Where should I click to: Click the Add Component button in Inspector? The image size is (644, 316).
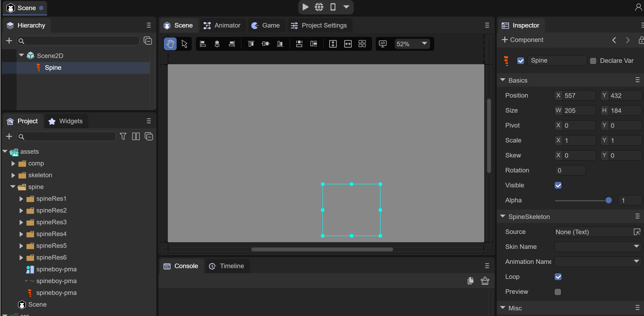click(522, 40)
